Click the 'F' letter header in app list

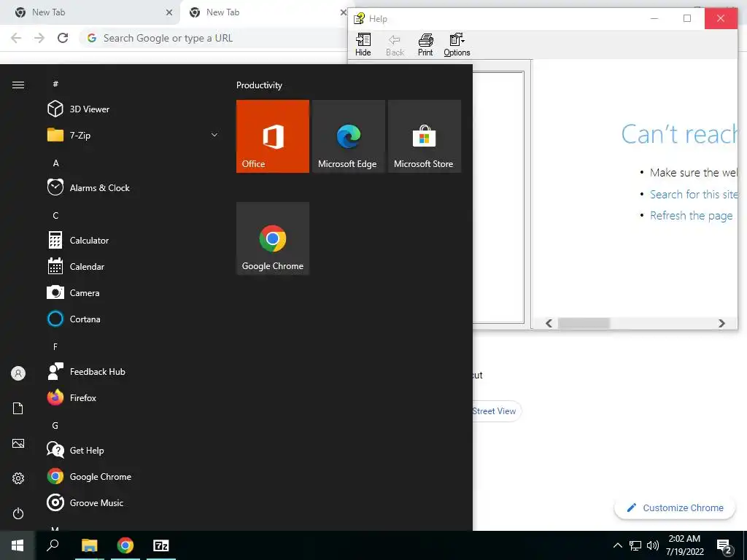click(55, 346)
